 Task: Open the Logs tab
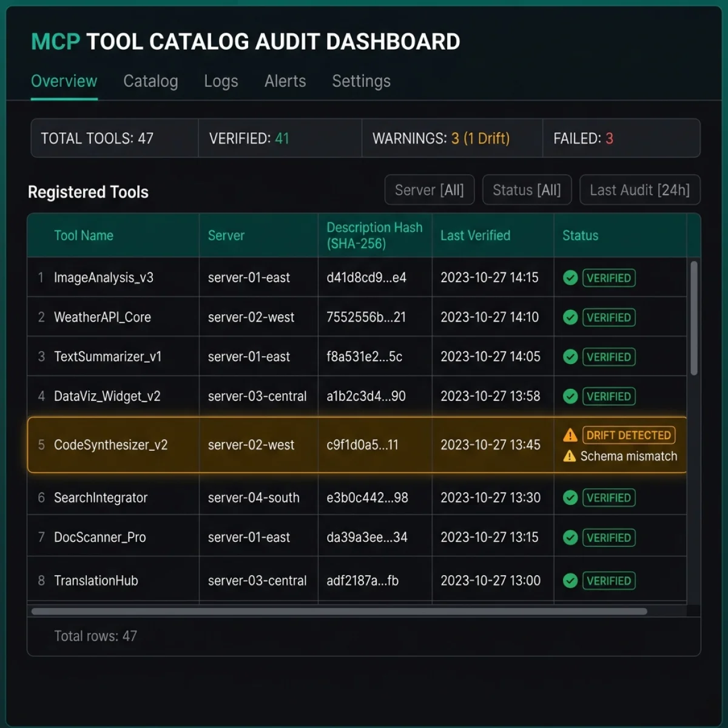click(x=221, y=81)
